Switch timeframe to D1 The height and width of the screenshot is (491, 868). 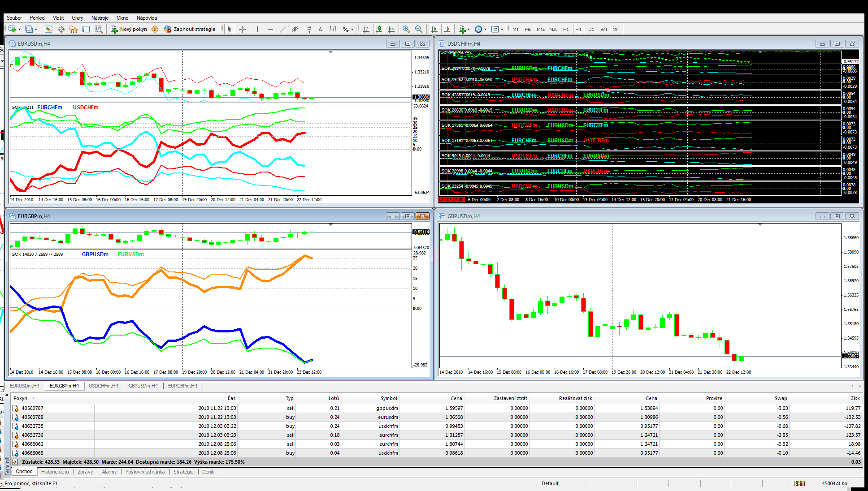click(591, 29)
